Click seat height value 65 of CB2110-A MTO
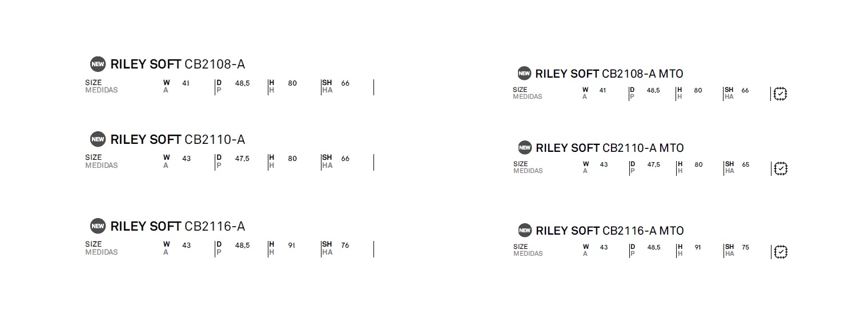868x310 pixels. [745, 164]
